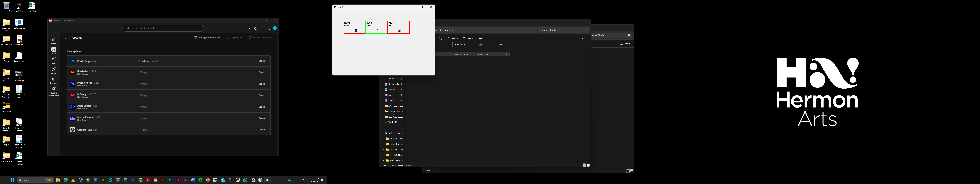Sort by Date modified column header
The image size is (980, 184).
[x=464, y=45]
